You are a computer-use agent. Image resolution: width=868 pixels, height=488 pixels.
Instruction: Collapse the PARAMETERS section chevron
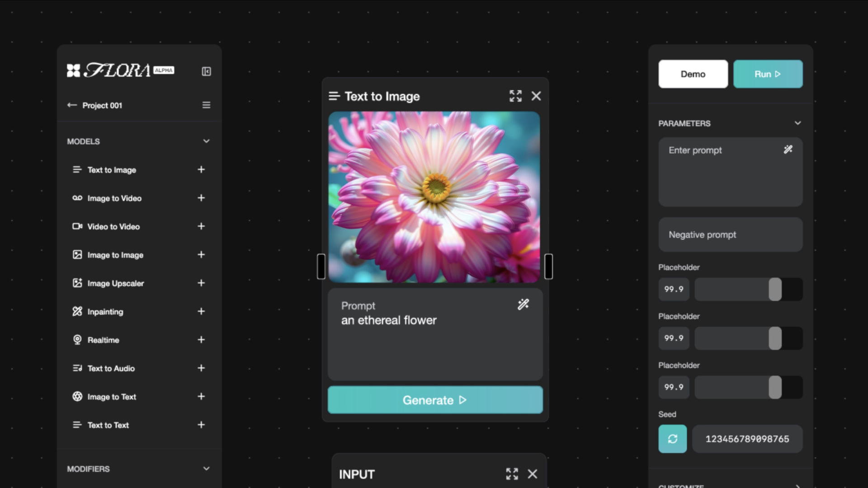click(797, 123)
